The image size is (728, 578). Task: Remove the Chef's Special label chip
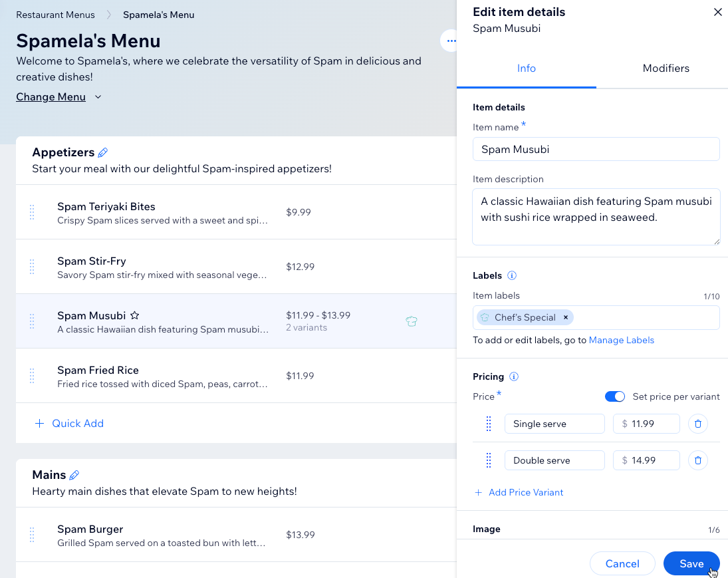point(566,317)
